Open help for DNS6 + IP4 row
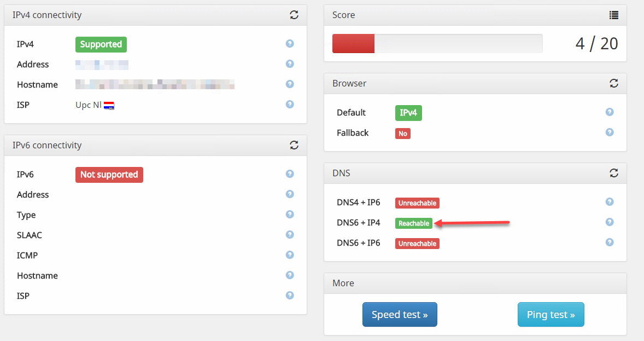Viewport: 644px width, 341px height. tap(610, 222)
